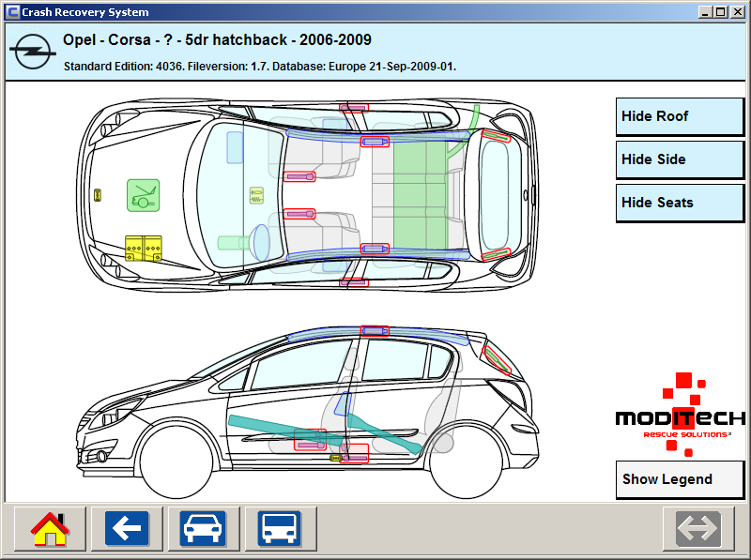This screenshot has height=560, width=751.
Task: Click the front door reinforcement bar in side view
Action: [285, 430]
